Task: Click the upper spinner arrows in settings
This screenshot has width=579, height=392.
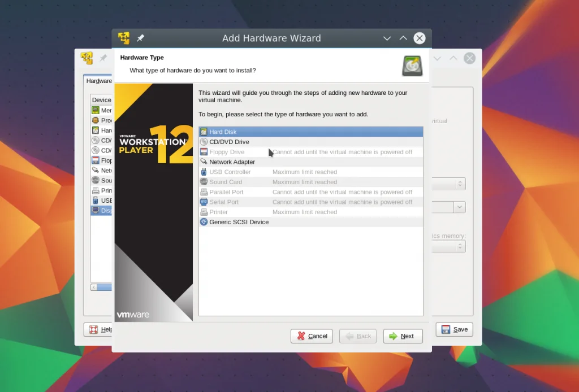Action: [x=460, y=183]
